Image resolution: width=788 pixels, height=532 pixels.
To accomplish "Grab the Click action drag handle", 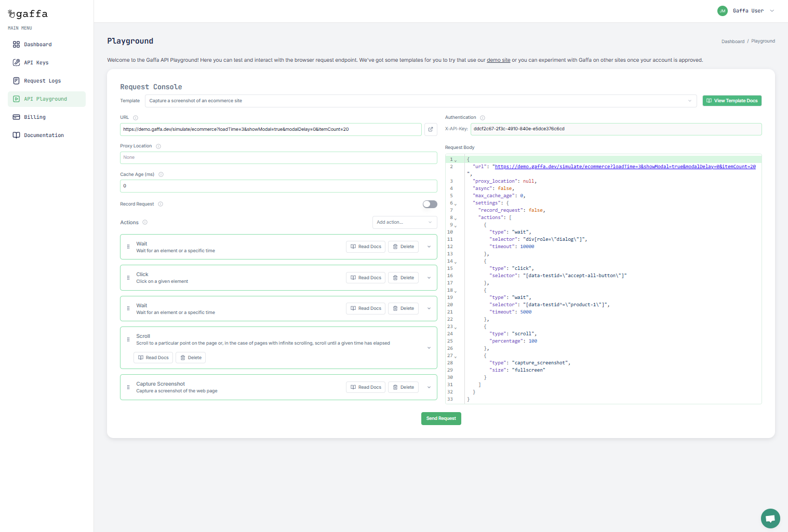I will pyautogui.click(x=128, y=278).
